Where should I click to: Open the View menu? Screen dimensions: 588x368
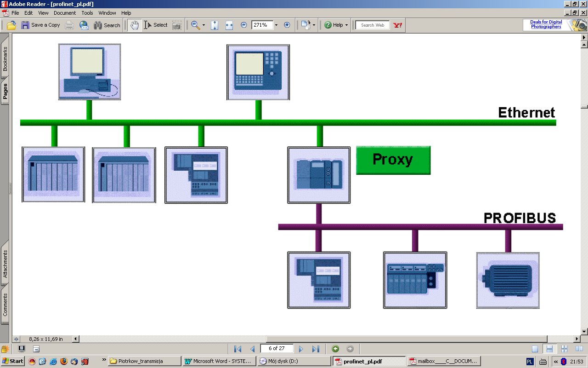(x=43, y=13)
